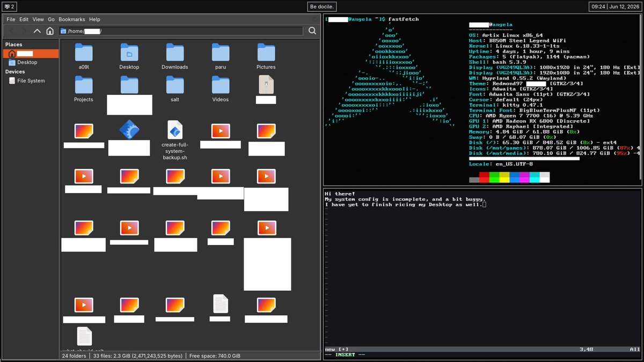644x362 pixels.
Task: Click the search magnifier icon
Action: tap(312, 31)
